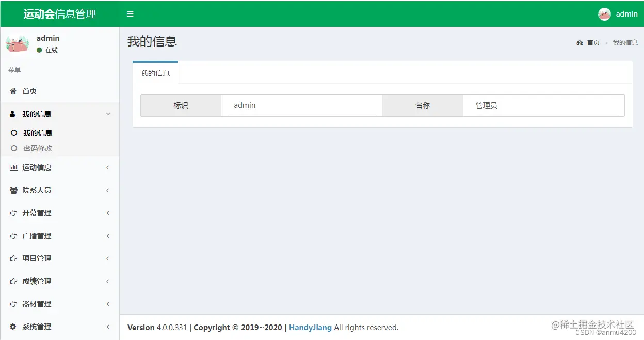Screen dimensions: 644x340
Task: Click the admin avatar in top bar
Action: [x=604, y=13]
